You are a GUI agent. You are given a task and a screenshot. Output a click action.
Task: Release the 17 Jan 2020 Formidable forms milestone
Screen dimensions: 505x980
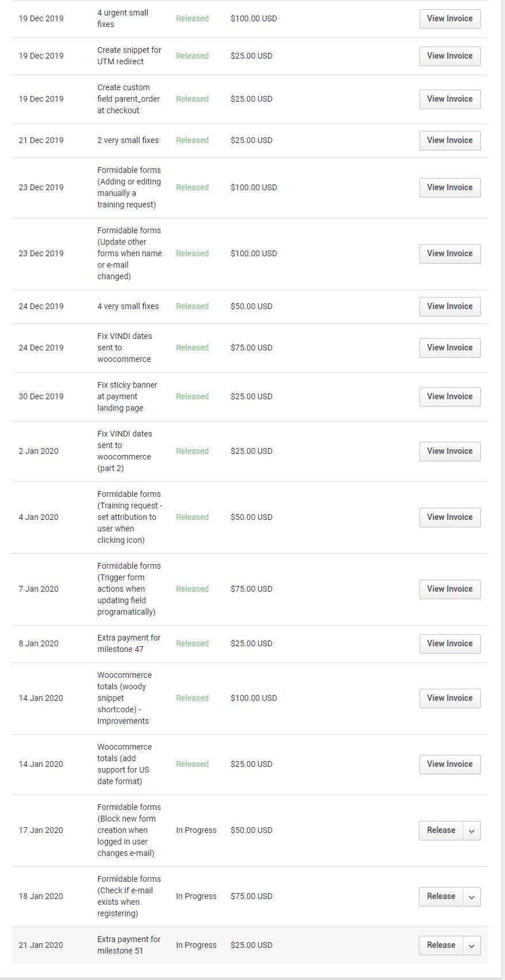[441, 831]
